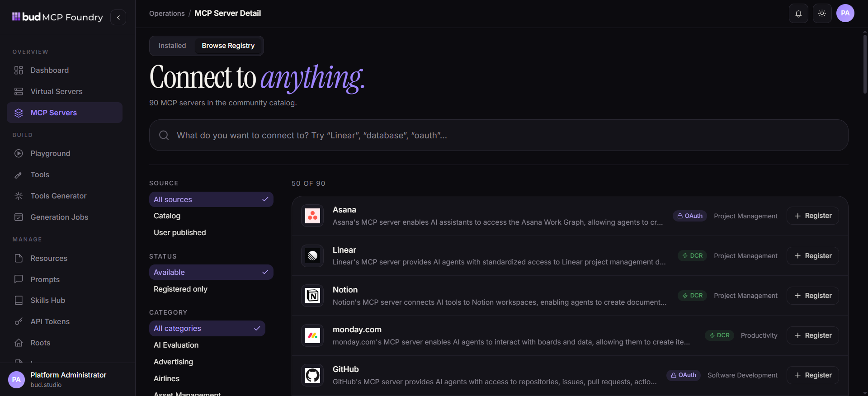
Task: Register the monday.com server
Action: pos(813,335)
